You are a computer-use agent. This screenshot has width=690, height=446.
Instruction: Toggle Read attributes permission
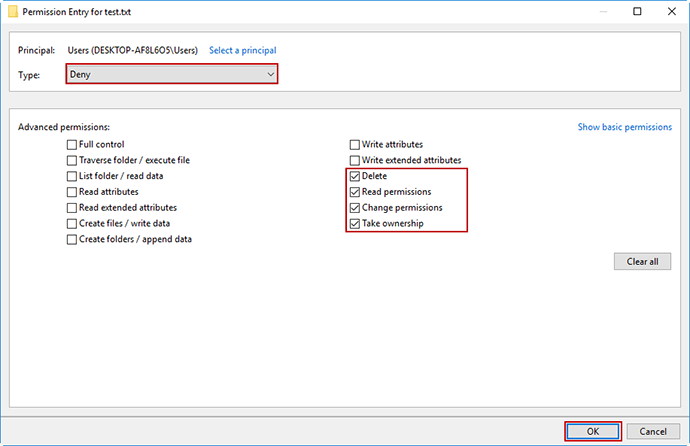(x=72, y=192)
